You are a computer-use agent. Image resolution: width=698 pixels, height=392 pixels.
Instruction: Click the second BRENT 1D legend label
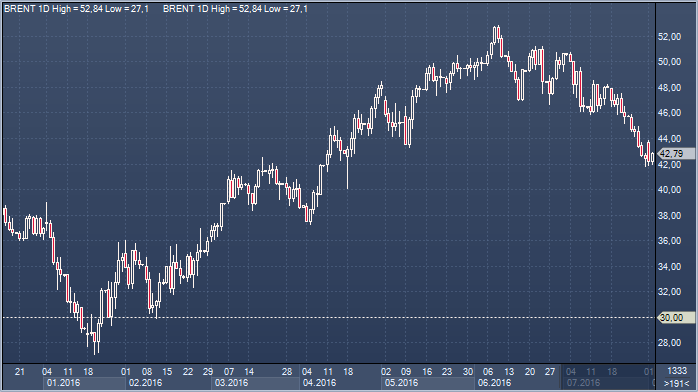(x=235, y=8)
